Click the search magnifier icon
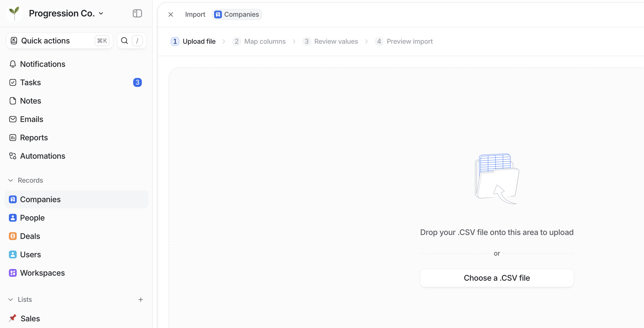 tap(124, 41)
